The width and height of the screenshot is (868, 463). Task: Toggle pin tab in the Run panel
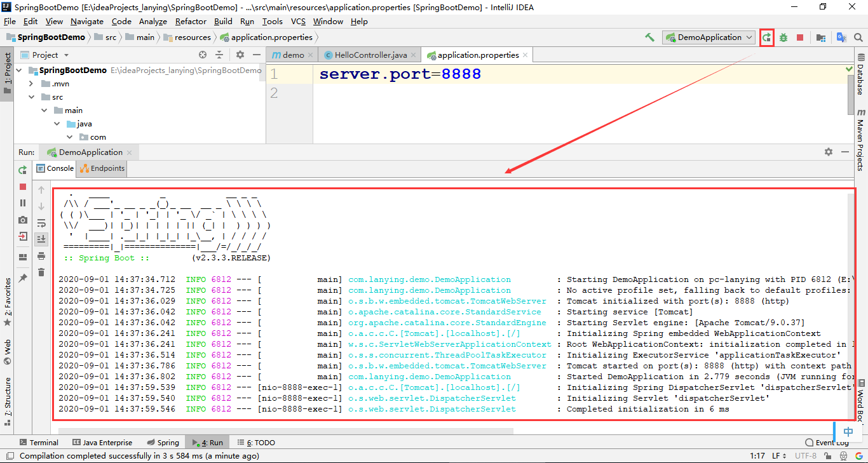tap(23, 278)
